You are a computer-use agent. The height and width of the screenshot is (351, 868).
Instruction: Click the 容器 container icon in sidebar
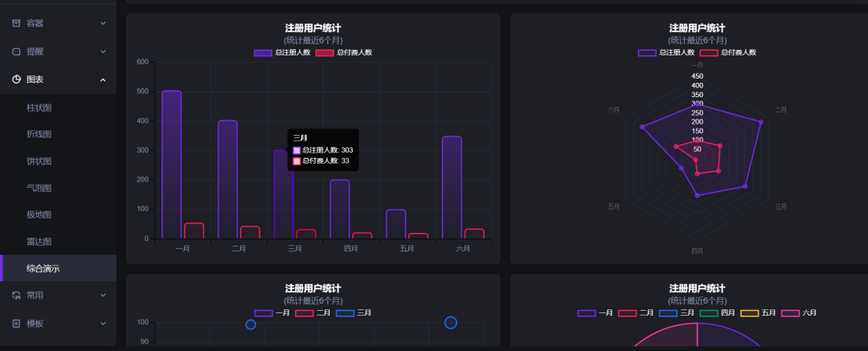pyautogui.click(x=16, y=23)
